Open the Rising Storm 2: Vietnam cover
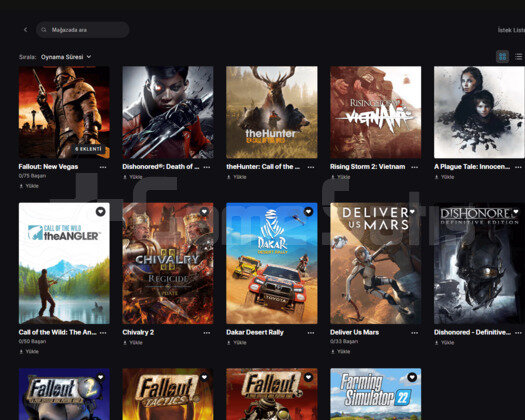Screen dimensions: 525x420 coord(376,112)
